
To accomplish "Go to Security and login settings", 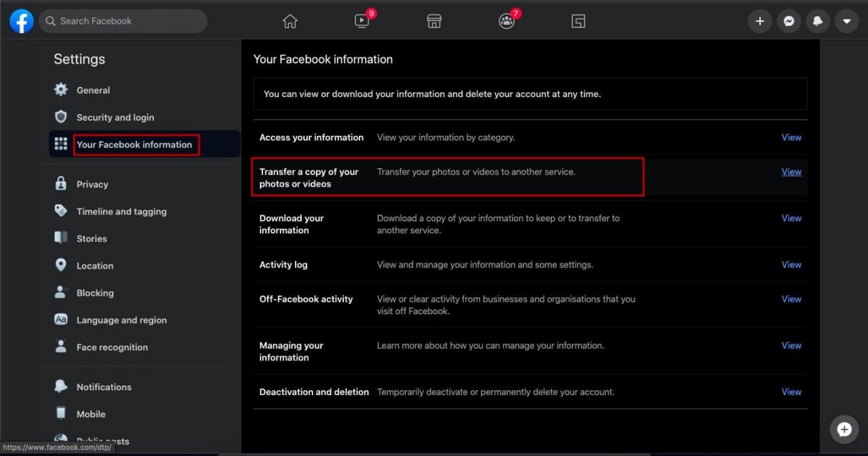I will click(115, 117).
